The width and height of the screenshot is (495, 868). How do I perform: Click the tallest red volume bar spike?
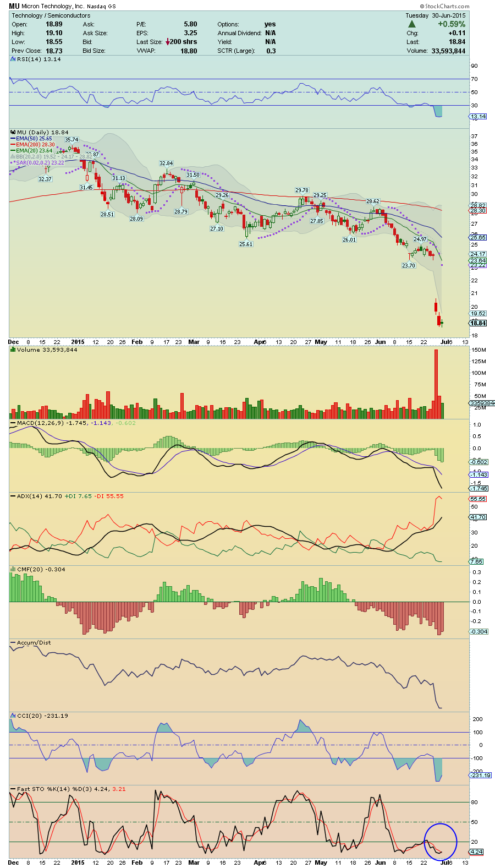click(x=436, y=384)
